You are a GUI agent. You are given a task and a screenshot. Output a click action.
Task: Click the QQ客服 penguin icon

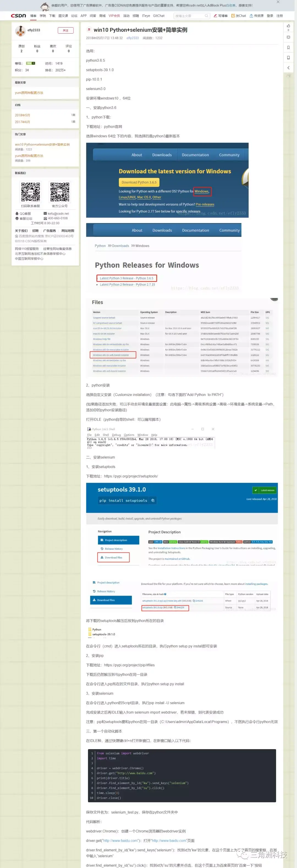tap(17, 214)
